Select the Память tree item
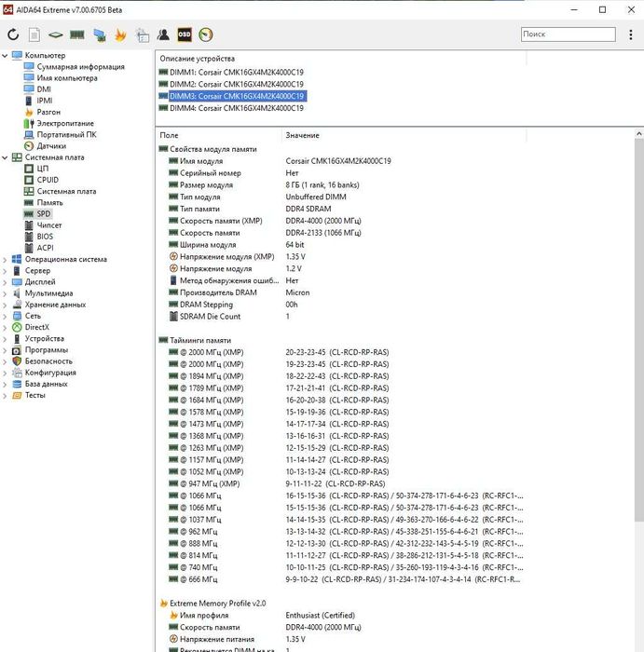 [49, 202]
